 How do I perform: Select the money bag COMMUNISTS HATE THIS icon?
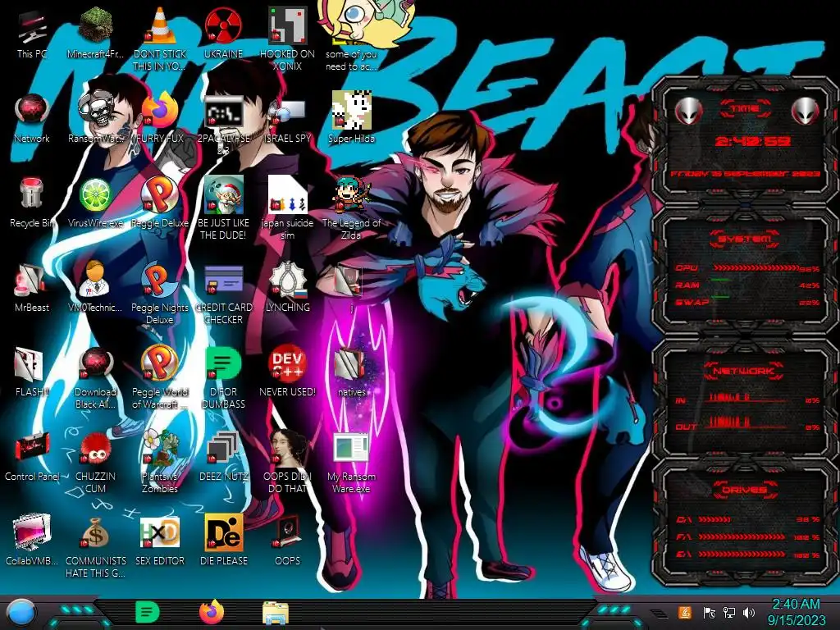(95, 547)
